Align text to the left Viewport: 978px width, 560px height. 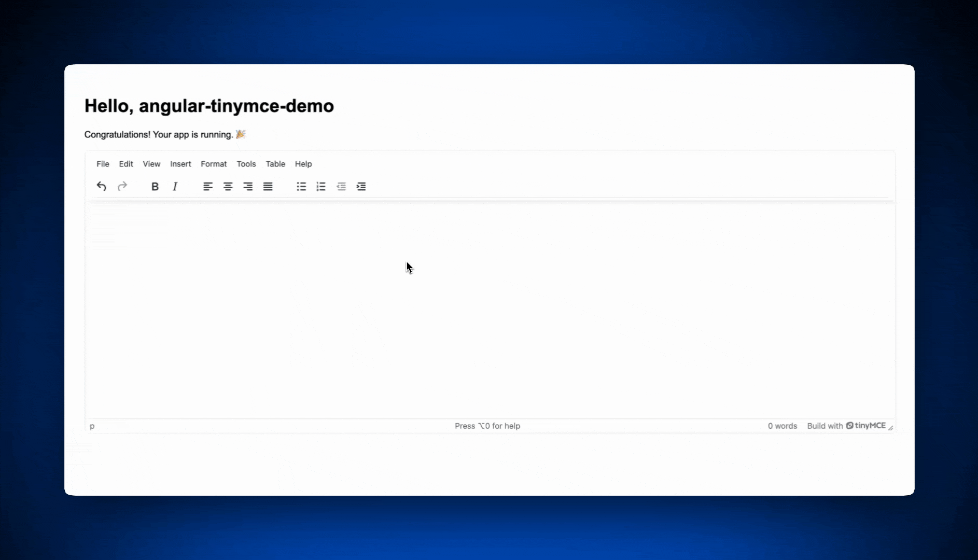[x=208, y=186]
